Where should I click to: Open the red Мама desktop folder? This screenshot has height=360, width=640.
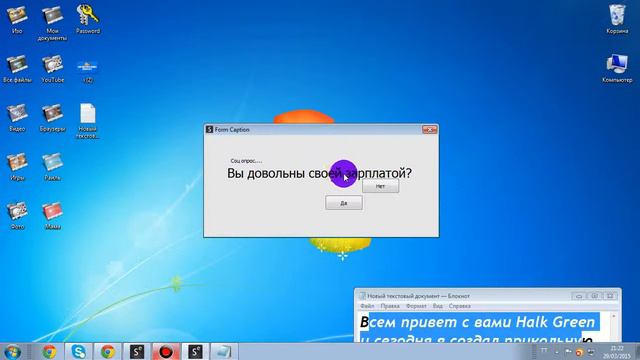[x=53, y=216]
